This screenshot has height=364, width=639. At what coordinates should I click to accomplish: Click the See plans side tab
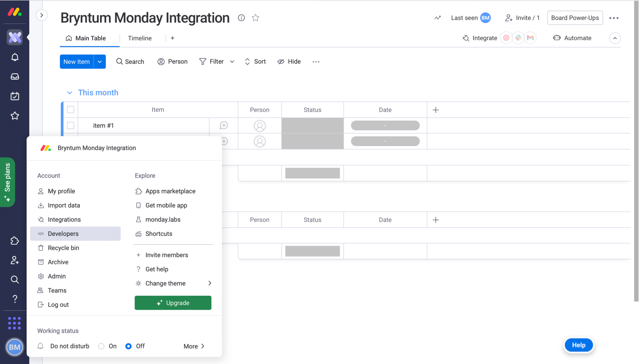point(7,182)
